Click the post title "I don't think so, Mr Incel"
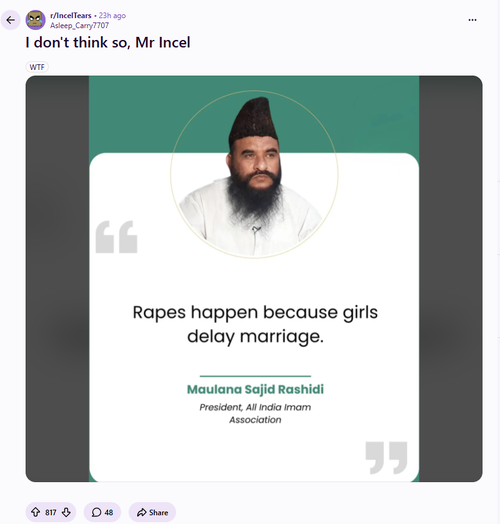 point(108,42)
